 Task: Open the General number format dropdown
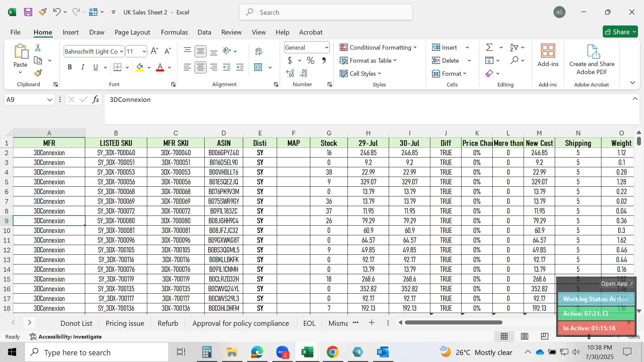pyautogui.click(x=326, y=48)
